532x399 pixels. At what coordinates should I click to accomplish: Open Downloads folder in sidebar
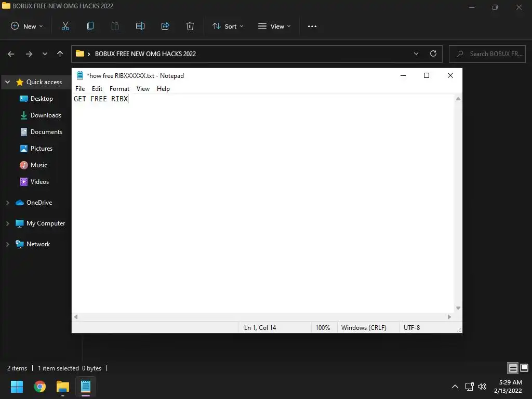[41, 115]
